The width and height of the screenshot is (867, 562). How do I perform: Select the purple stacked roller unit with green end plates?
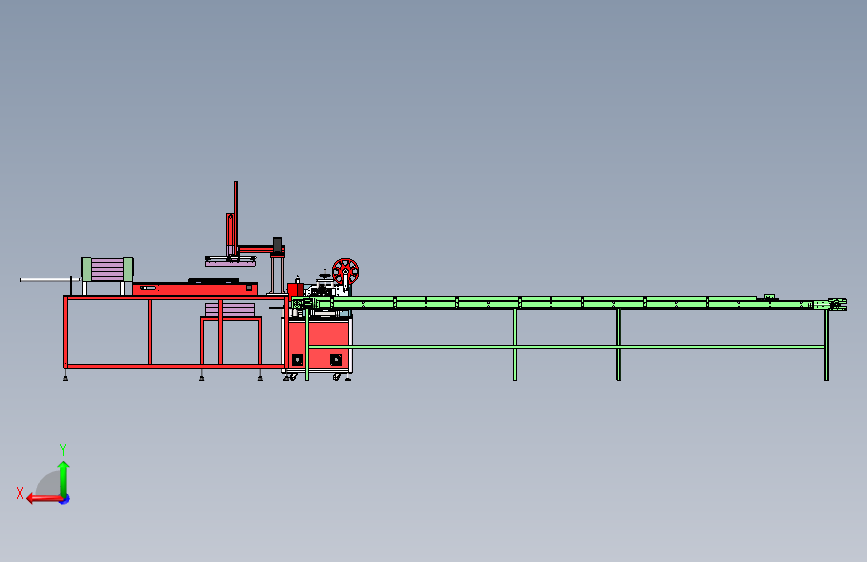tap(107, 269)
